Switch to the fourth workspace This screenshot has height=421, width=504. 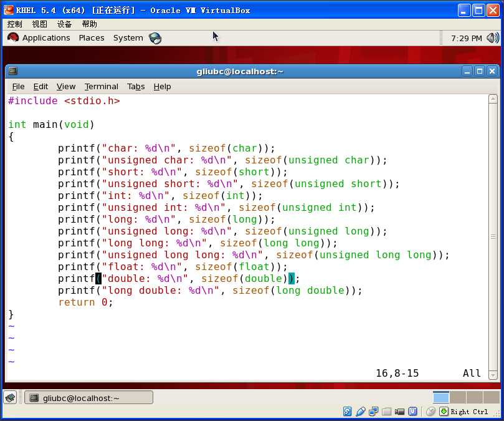click(491, 397)
